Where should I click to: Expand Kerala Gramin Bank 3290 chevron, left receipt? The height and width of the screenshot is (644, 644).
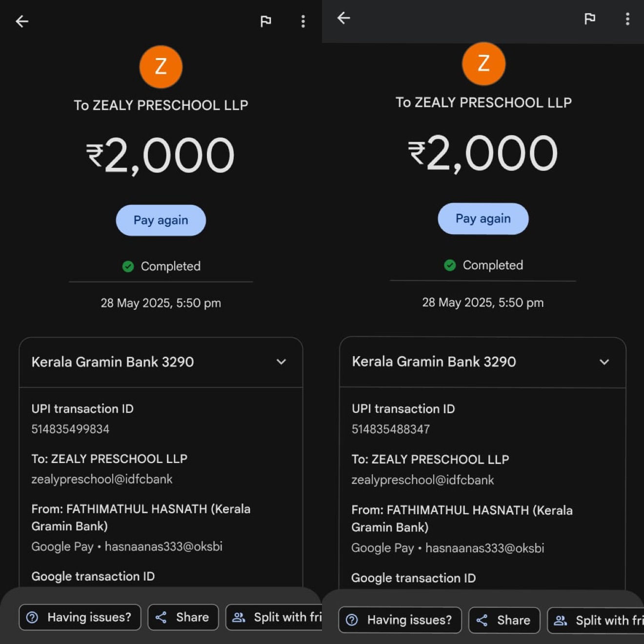click(281, 362)
